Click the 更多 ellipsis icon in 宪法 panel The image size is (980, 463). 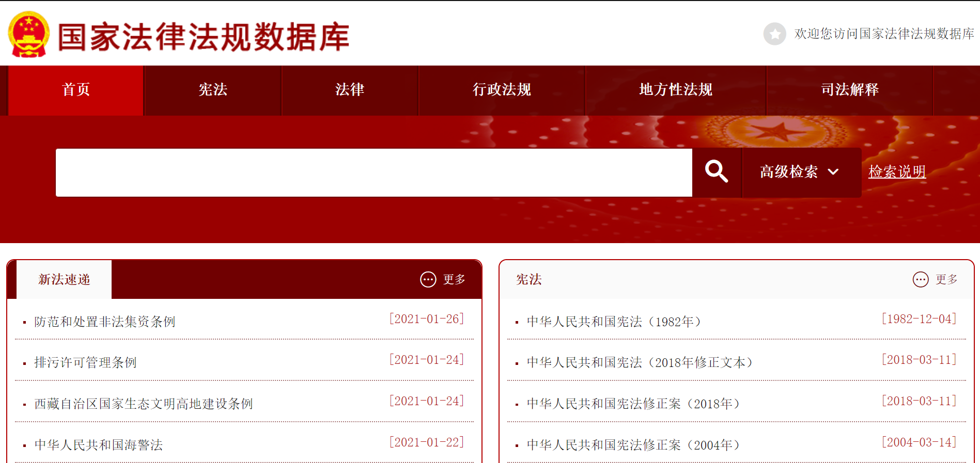pos(921,279)
